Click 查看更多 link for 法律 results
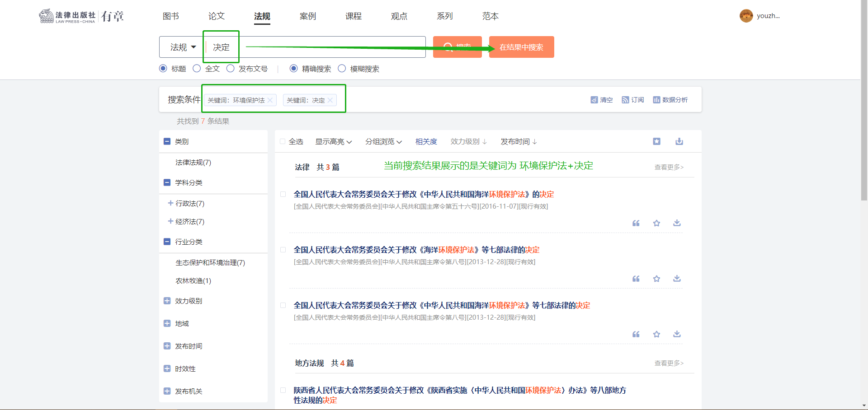 [669, 167]
